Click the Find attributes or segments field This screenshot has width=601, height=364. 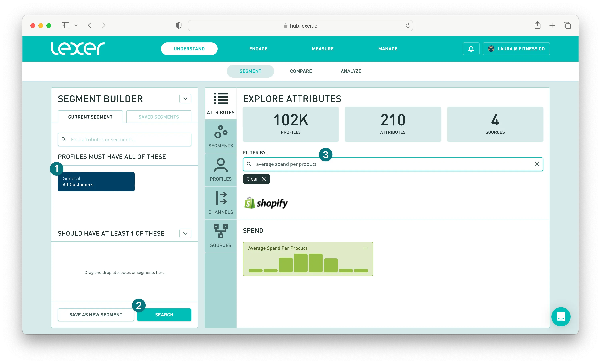pos(124,139)
